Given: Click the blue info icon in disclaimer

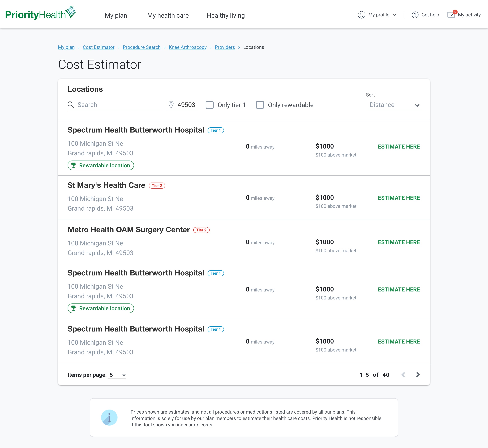Looking at the screenshot, I should click(x=109, y=417).
